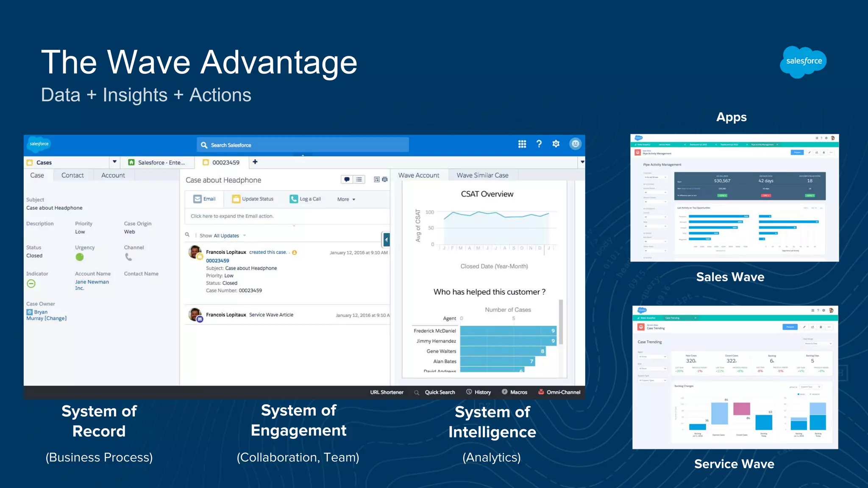868x488 pixels.
Task: Click the green minus Indicator icon
Action: pos(31,283)
